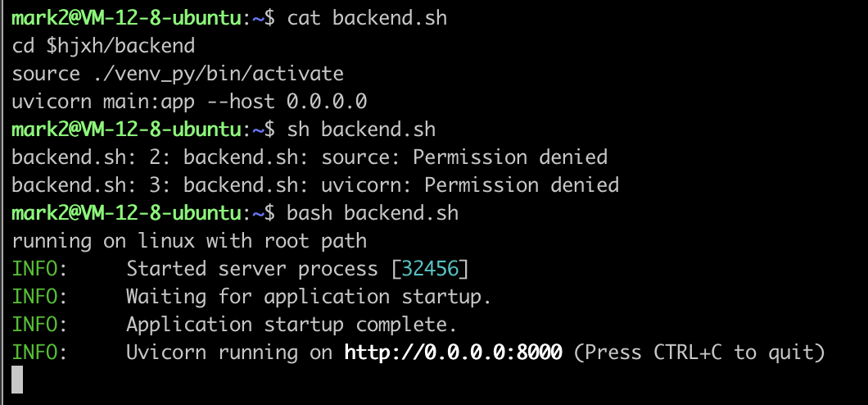Click the 'source: Permission denied' error line

click(x=310, y=157)
